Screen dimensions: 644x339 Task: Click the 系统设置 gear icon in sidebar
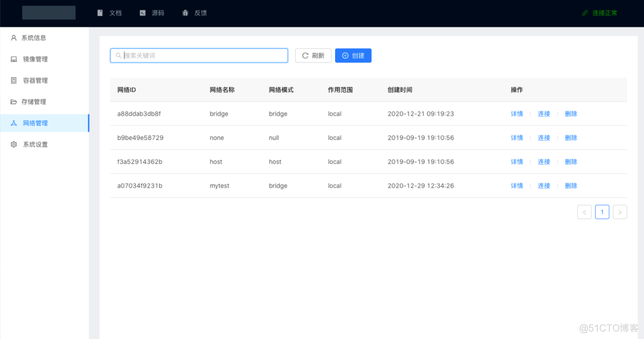point(14,145)
